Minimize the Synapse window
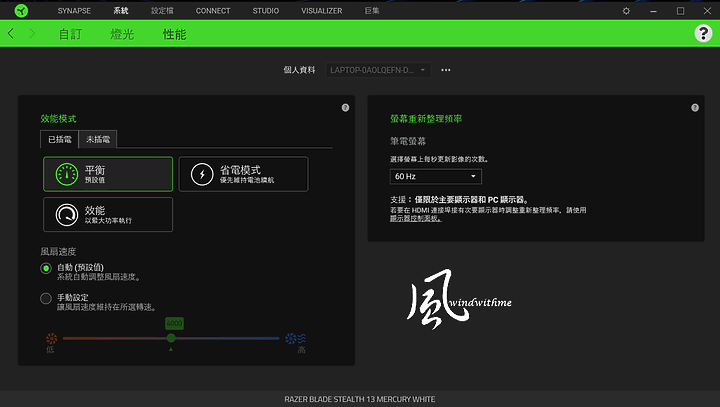The width and height of the screenshot is (720, 407). pos(653,11)
